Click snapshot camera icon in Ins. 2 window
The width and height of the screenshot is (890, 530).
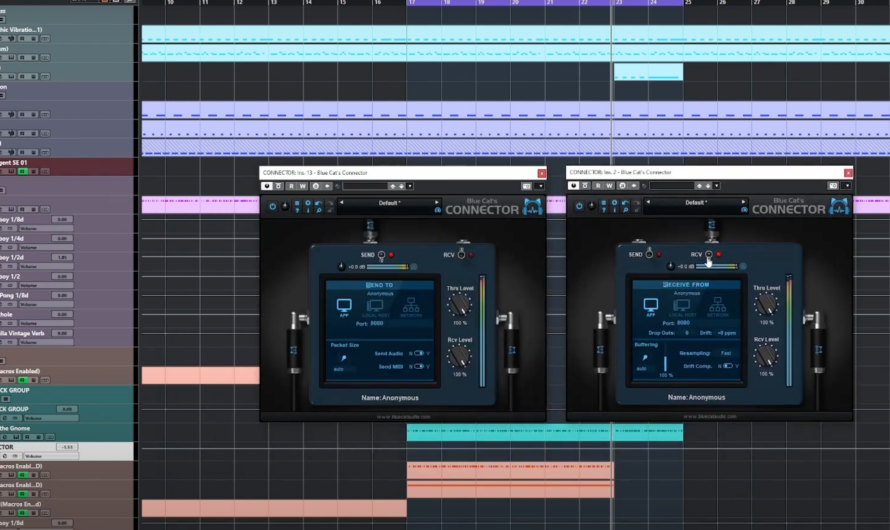[x=833, y=186]
